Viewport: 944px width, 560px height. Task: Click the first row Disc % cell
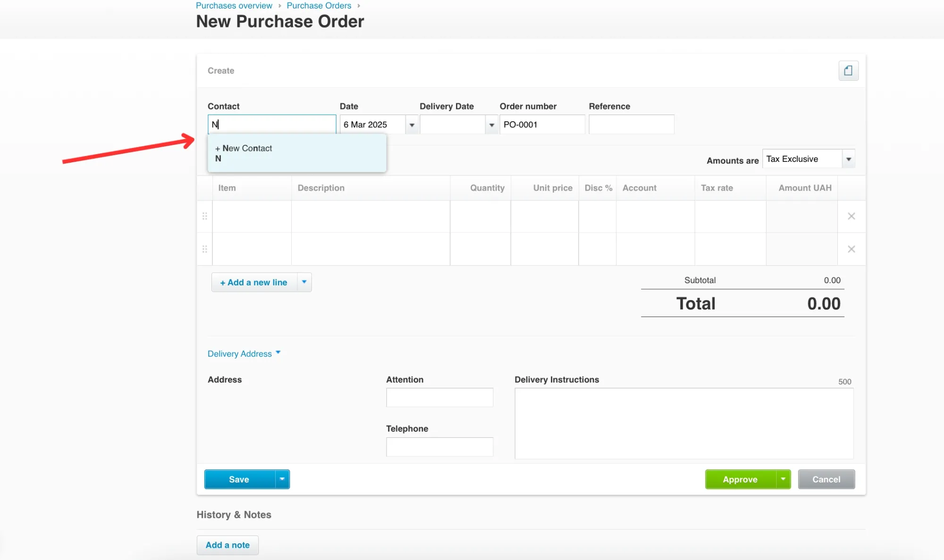[598, 217]
